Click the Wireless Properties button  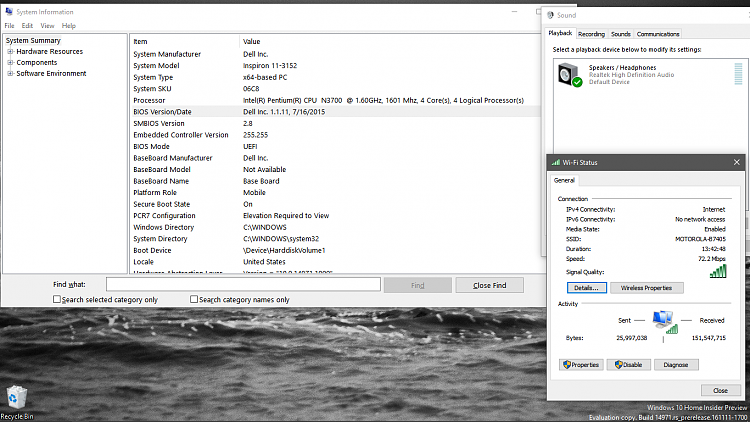click(x=647, y=288)
